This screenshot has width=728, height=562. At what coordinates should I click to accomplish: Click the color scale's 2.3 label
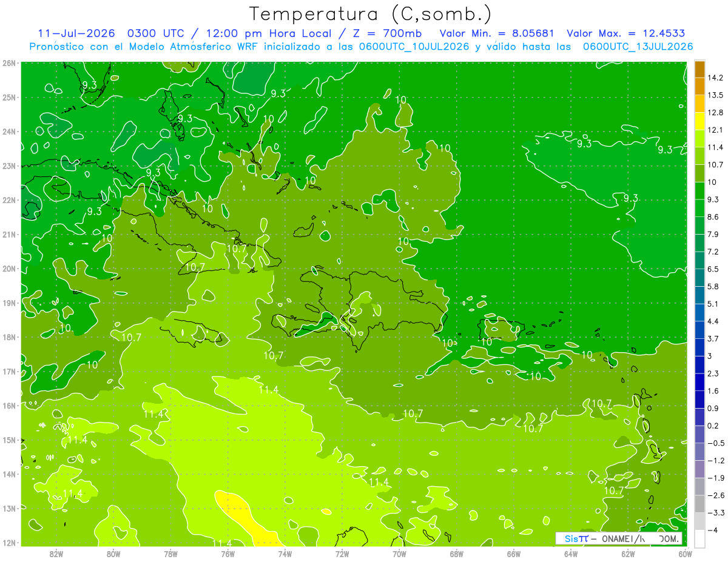click(x=713, y=373)
